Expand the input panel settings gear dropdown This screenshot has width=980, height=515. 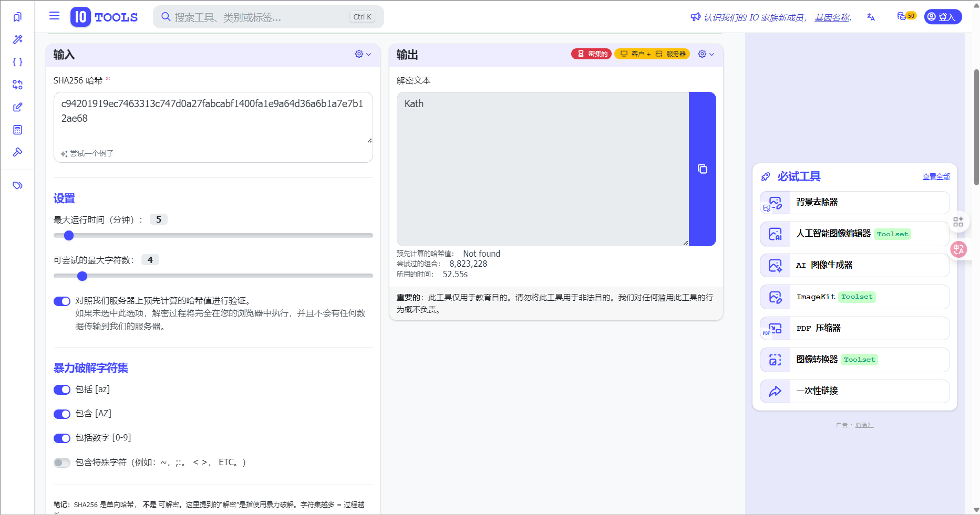[x=363, y=54]
